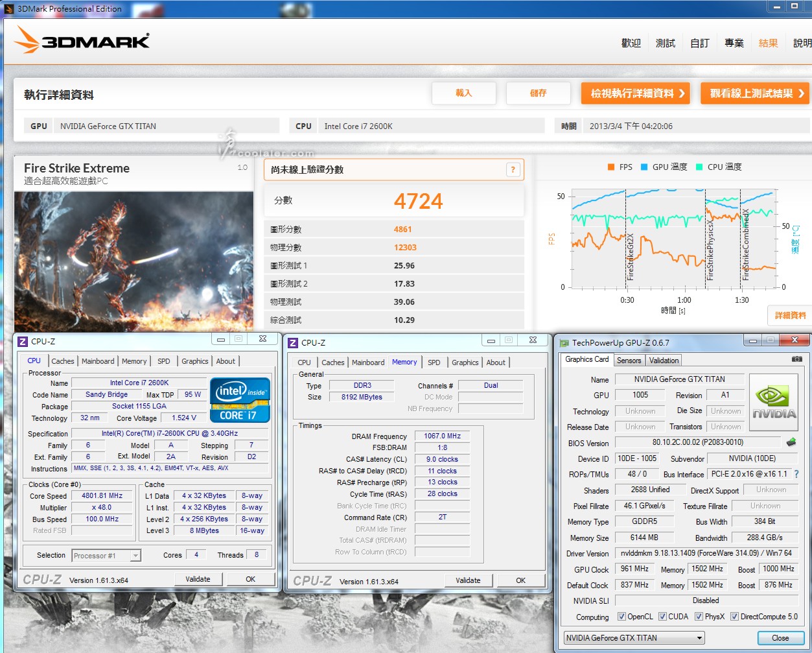Screen dimensions: 812x653
Task: Toggle the PhysX checkbox in GPU-Z
Action: [x=699, y=617]
